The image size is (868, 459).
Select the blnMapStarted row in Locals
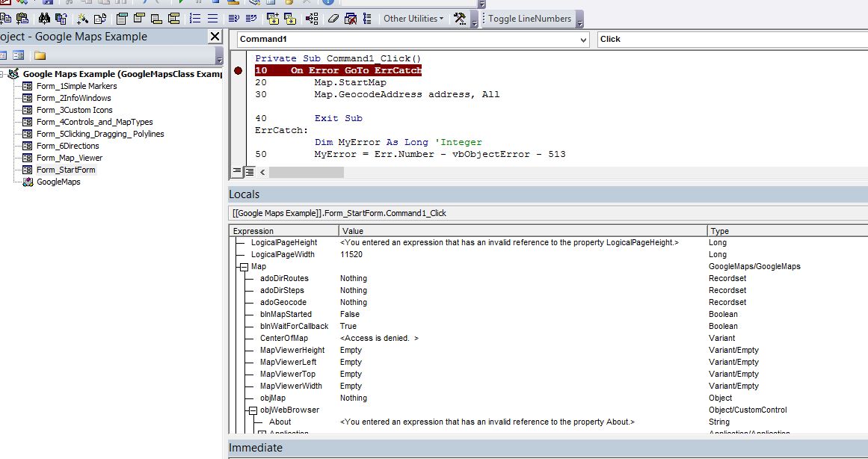[286, 315]
